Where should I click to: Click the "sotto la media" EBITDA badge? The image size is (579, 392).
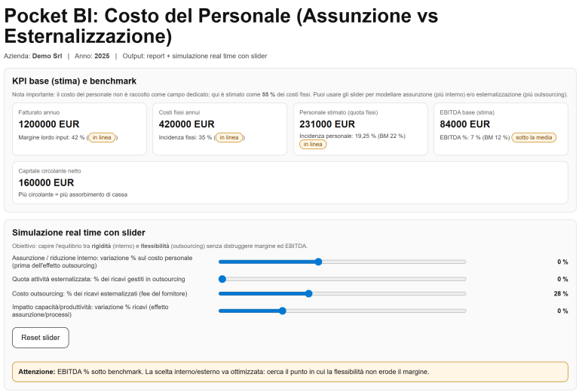point(534,137)
